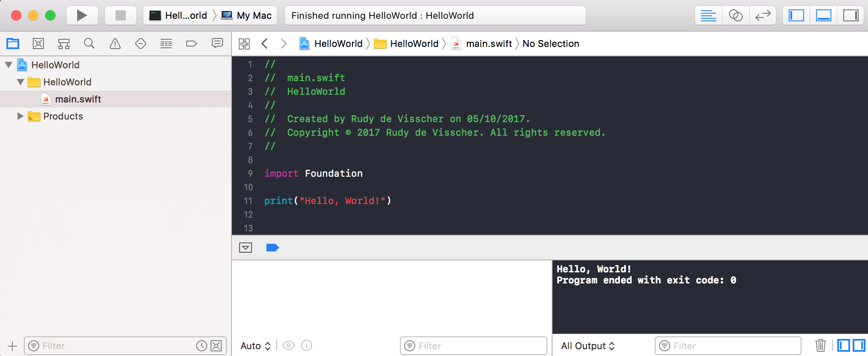868x356 pixels.
Task: Select the HelloWorld project item
Action: click(116, 65)
